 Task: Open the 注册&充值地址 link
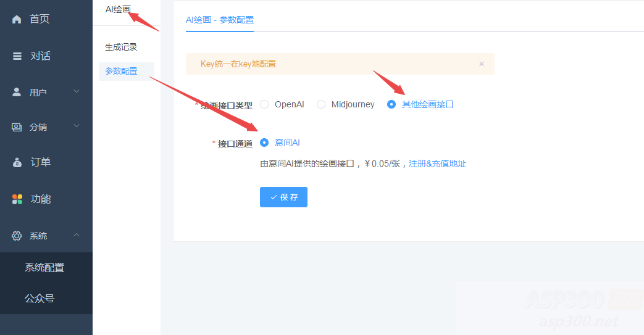pyautogui.click(x=437, y=163)
